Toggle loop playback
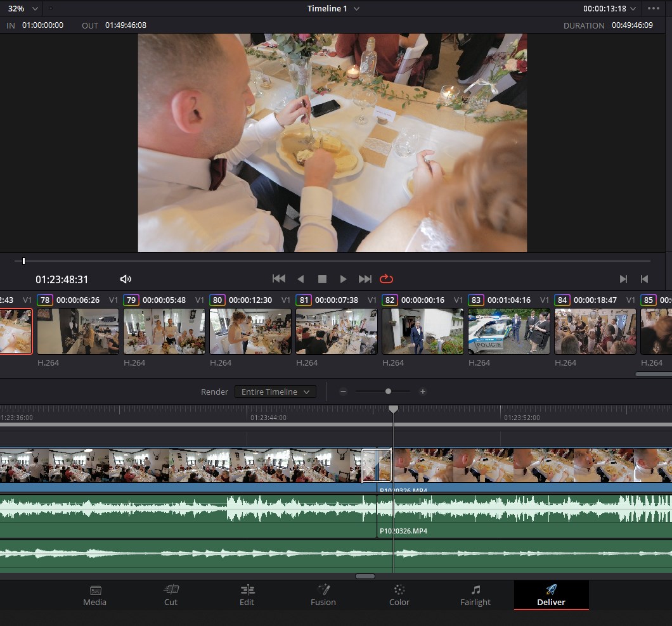Viewport: 672px width, 626px height. (386, 279)
